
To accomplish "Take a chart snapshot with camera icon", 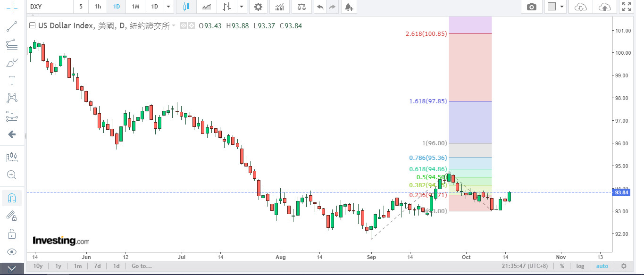I will pyautogui.click(x=532, y=7).
